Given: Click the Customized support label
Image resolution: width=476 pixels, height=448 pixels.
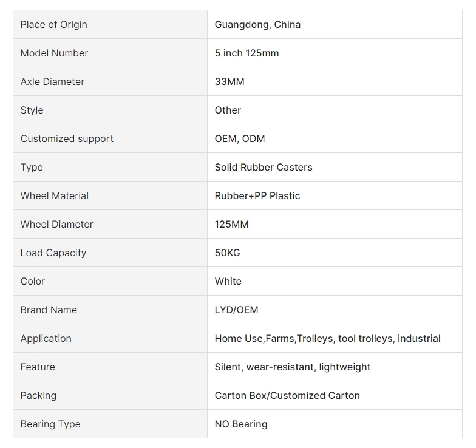Looking at the screenshot, I should pyautogui.click(x=67, y=139).
